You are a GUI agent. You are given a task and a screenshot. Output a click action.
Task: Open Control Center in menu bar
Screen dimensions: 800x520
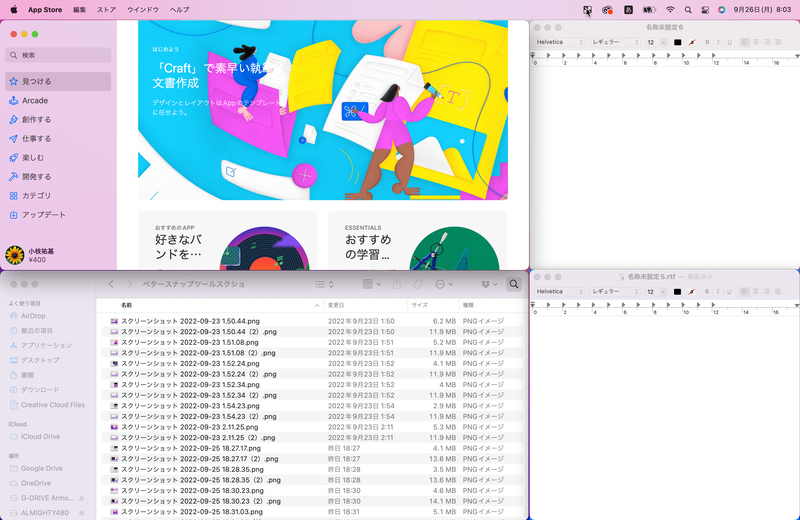(705, 10)
